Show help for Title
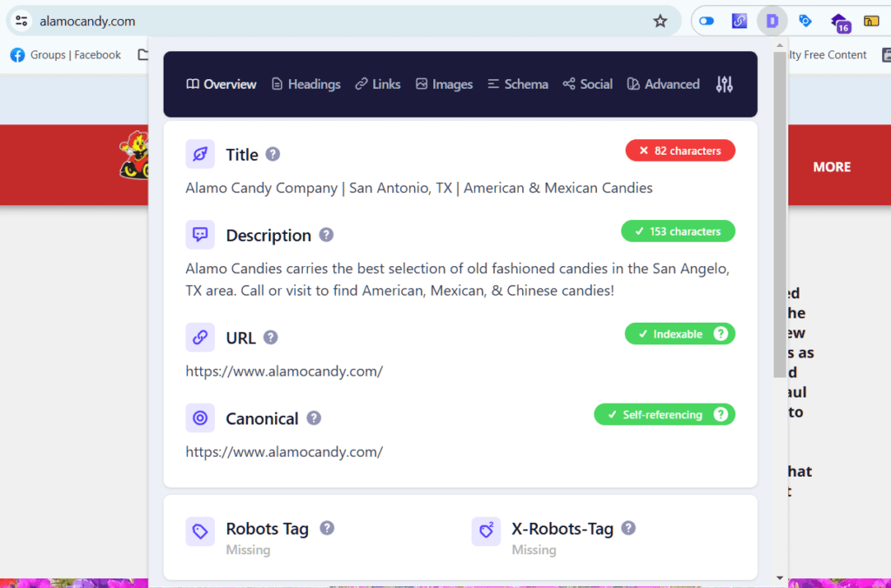This screenshot has height=588, width=891. pyautogui.click(x=272, y=154)
